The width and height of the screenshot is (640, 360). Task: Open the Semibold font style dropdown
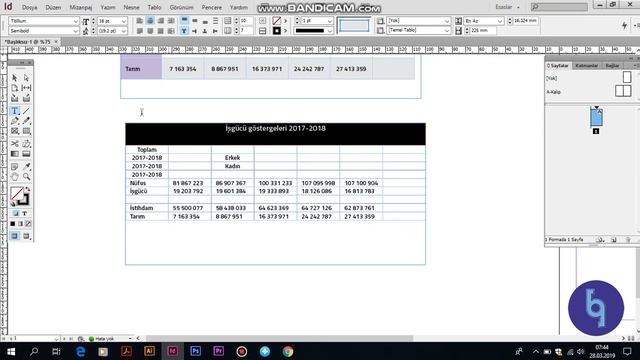pos(76,31)
